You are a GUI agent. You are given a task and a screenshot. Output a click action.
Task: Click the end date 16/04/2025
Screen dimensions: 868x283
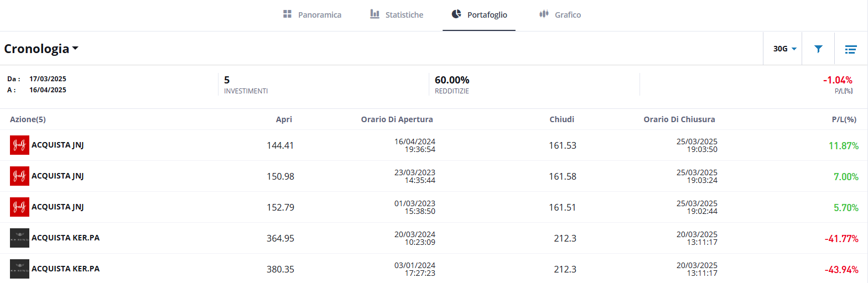[x=48, y=90]
